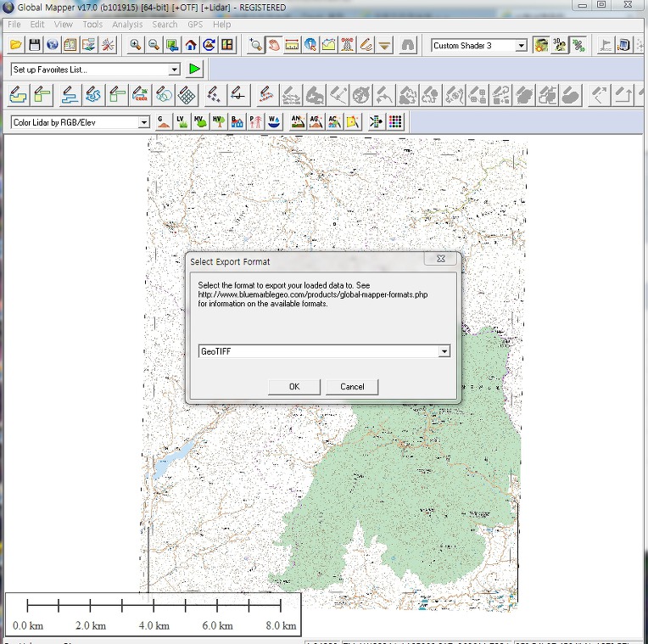The width and height of the screenshot is (648, 644).
Task: Click the green Run Favorite play arrow
Action: tap(195, 69)
